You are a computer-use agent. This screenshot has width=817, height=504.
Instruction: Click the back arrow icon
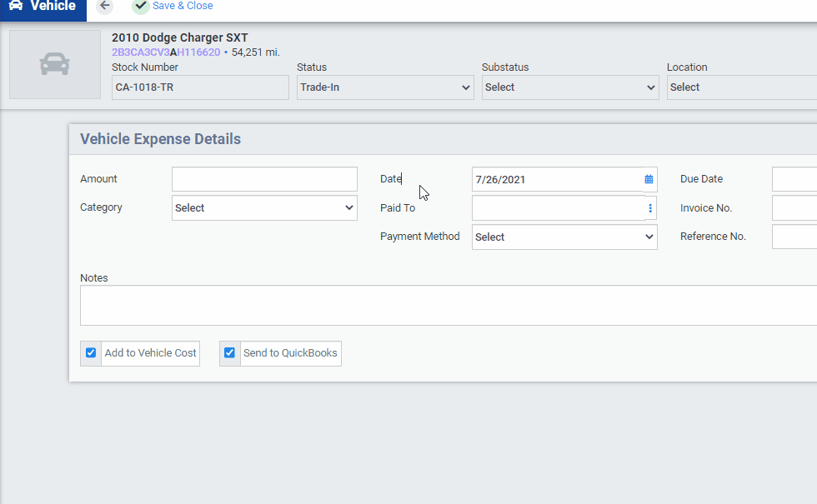pos(104,6)
